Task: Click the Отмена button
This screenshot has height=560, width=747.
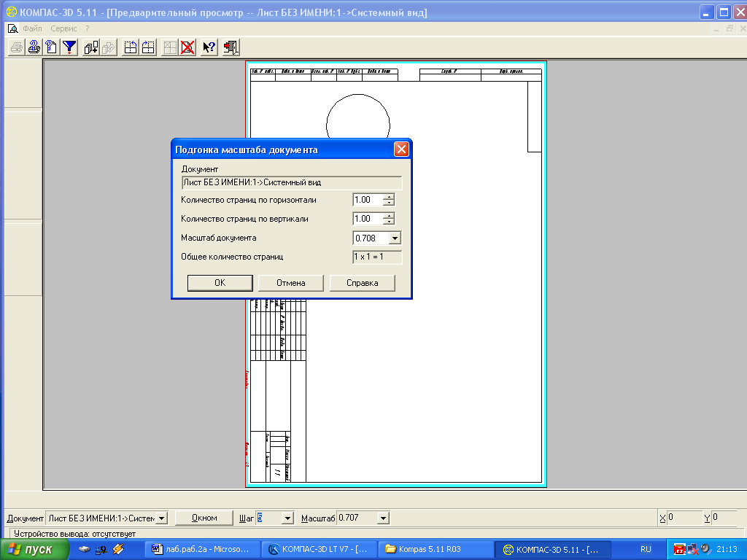Action: (291, 283)
